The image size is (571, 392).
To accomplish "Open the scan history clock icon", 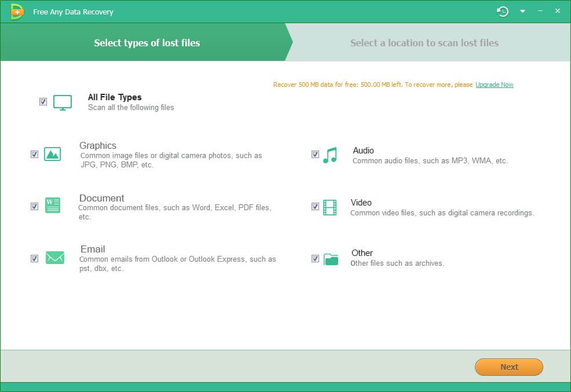I will (503, 12).
